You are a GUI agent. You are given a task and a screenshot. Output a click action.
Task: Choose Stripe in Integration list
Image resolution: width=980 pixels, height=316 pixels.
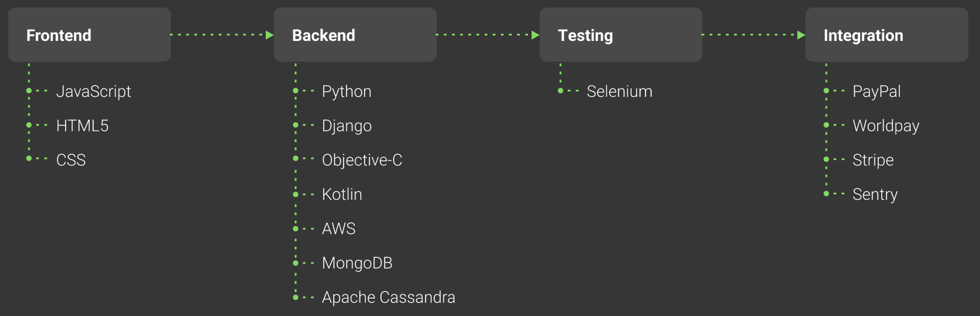click(873, 160)
